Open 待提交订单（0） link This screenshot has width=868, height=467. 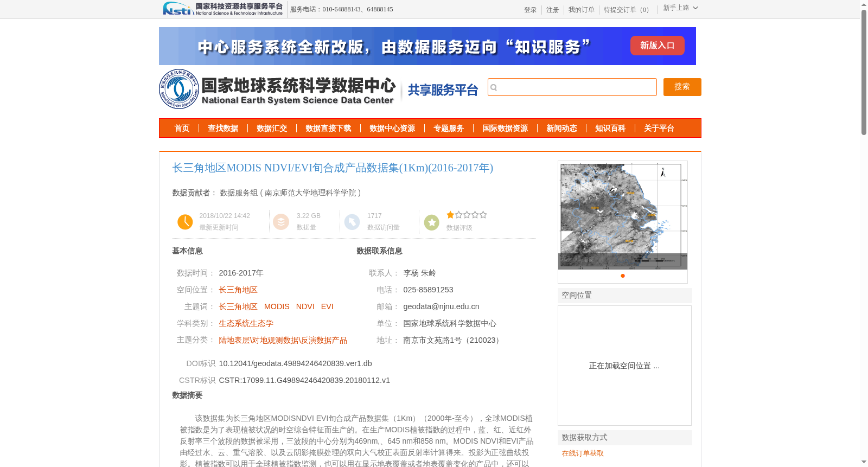click(628, 10)
